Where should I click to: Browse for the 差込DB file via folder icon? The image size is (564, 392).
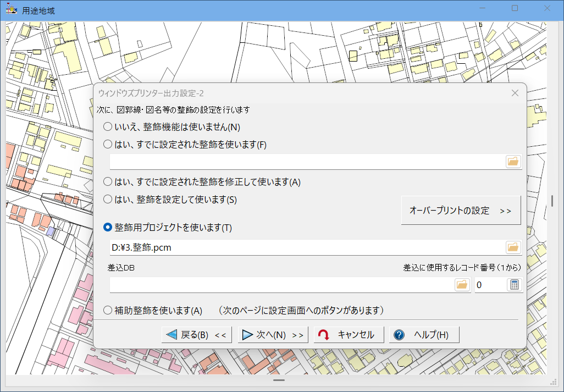pyautogui.click(x=462, y=285)
